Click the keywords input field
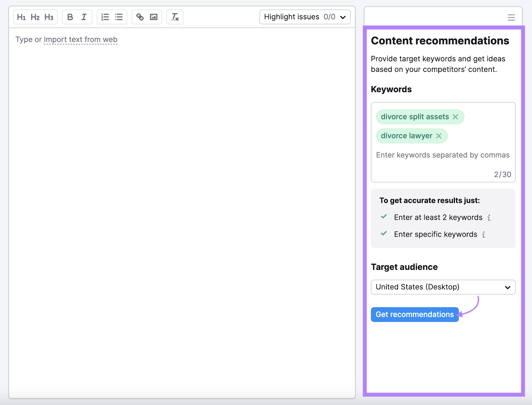The width and height of the screenshot is (532, 405). coord(443,155)
